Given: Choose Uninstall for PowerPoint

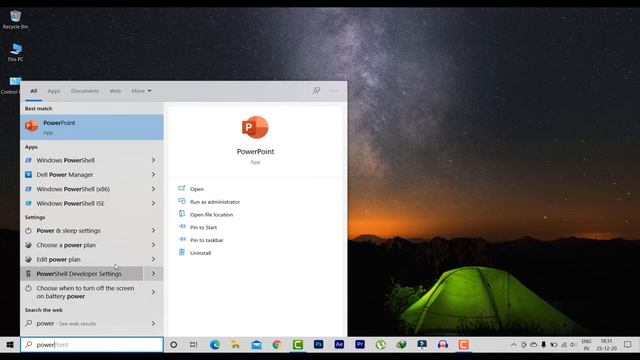Looking at the screenshot, I should point(200,253).
